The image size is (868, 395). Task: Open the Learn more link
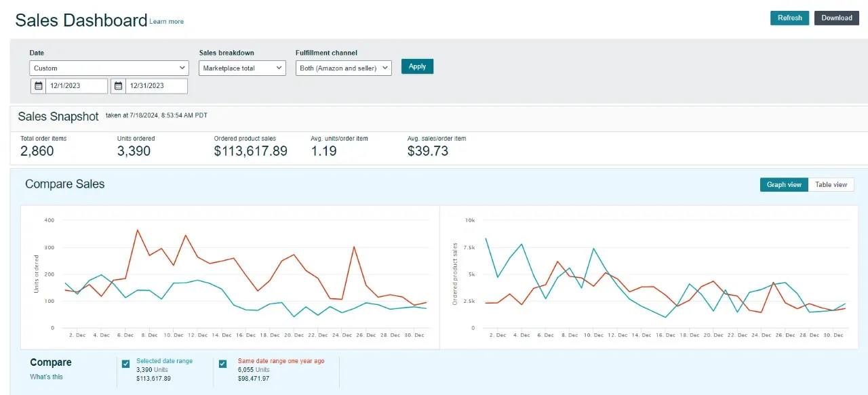point(166,22)
